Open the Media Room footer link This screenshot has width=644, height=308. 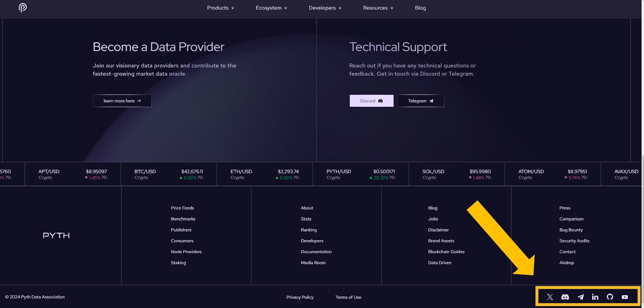[313, 262]
